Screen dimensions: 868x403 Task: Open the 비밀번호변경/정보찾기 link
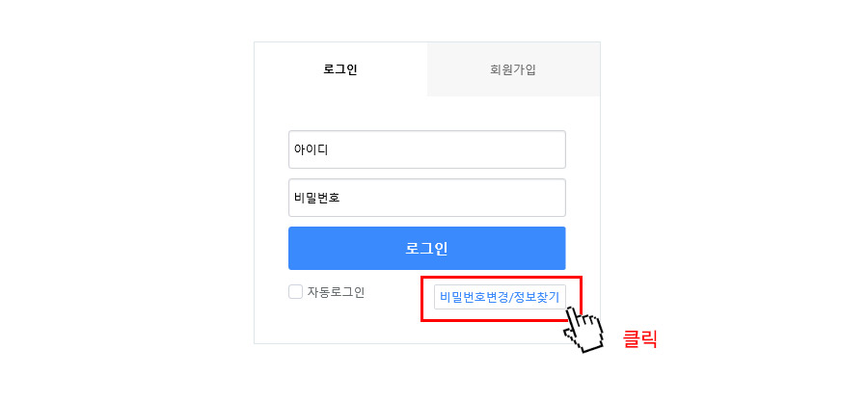(500, 297)
